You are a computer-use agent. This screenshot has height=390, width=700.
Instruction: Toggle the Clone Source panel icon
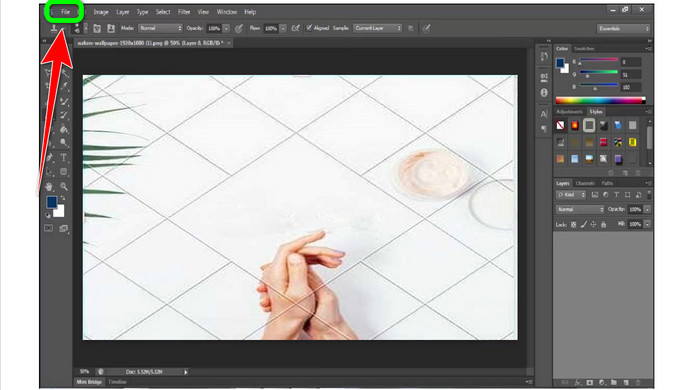click(111, 29)
